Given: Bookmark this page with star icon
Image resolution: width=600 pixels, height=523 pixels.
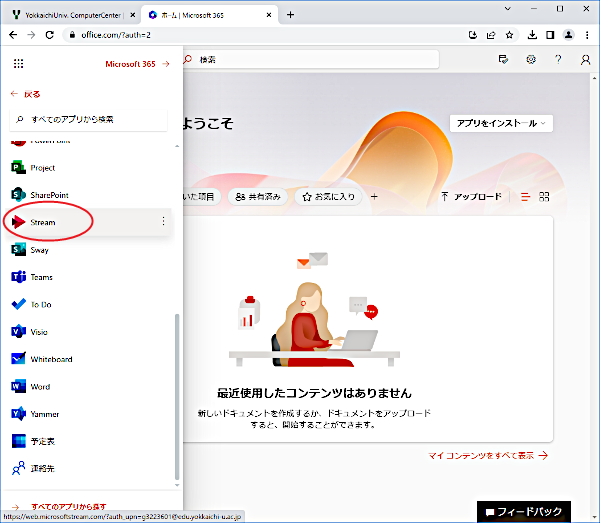Looking at the screenshot, I should point(509,35).
